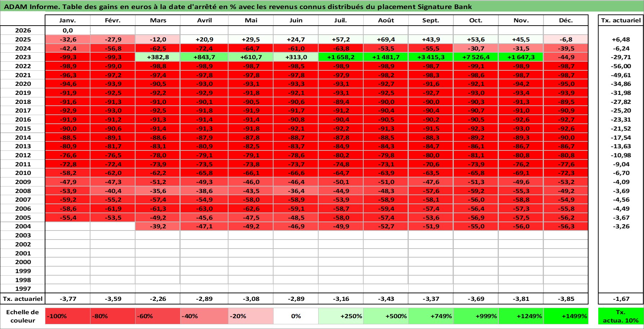The width and height of the screenshot is (644, 329).
Task: Select the -1,67 overall actuarial rate cell
Action: tap(621, 299)
